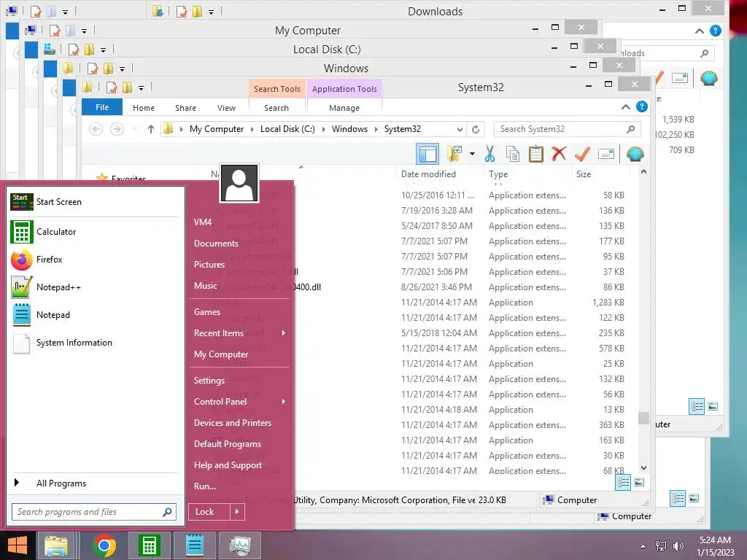
Task: Expand the address bar history dropdown
Action: pyautogui.click(x=460, y=129)
